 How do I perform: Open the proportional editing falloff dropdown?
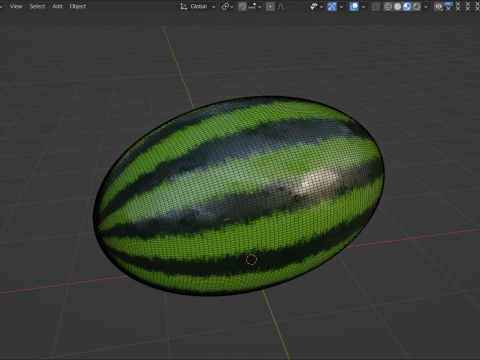click(x=283, y=6)
